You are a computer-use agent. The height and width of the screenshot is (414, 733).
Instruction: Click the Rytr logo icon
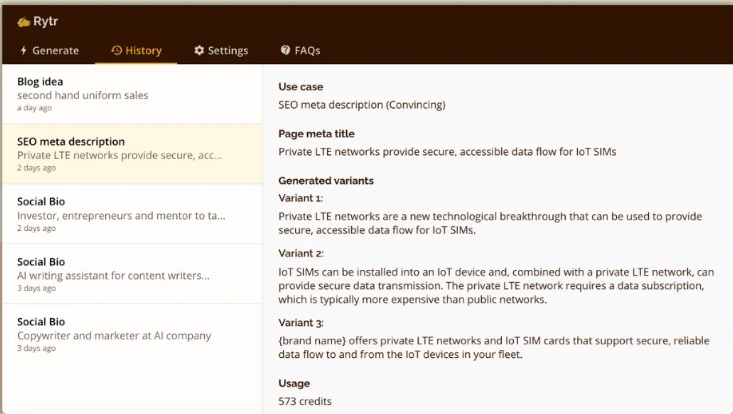pyautogui.click(x=23, y=21)
